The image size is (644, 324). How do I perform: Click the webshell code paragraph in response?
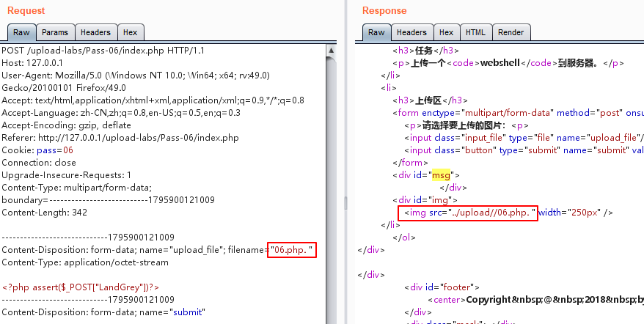(508, 63)
